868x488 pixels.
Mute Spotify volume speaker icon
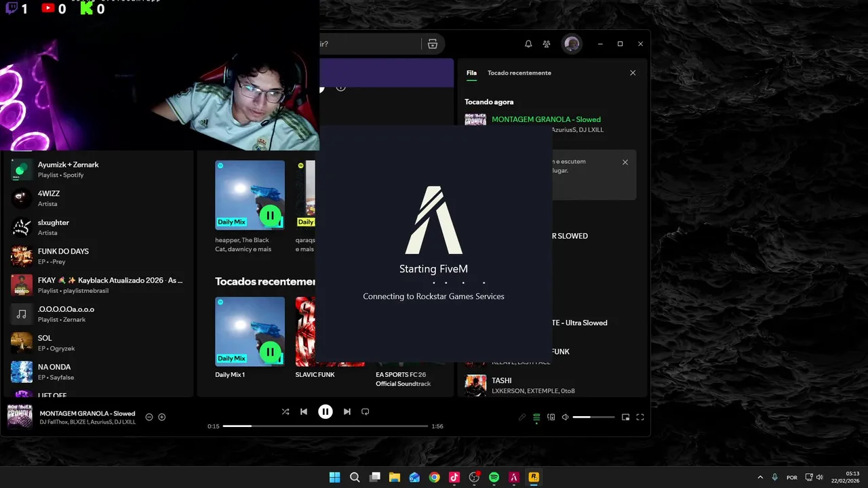point(566,417)
